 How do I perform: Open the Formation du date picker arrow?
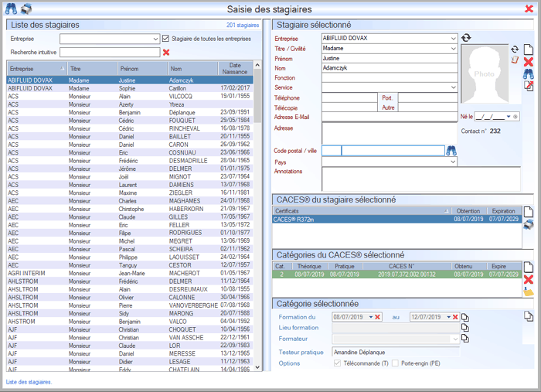coord(371,317)
